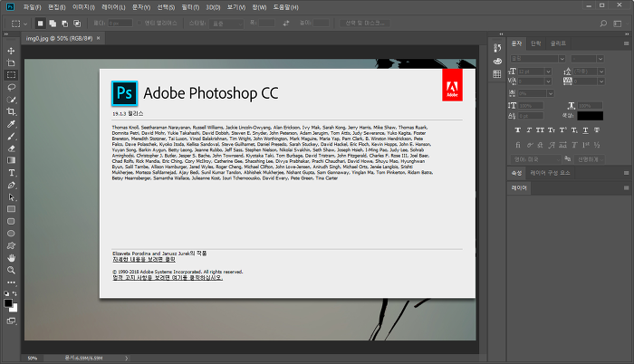Screen dimensions: 634x364
Task: Toggle the anti-alias checkbox
Action: click(139, 23)
